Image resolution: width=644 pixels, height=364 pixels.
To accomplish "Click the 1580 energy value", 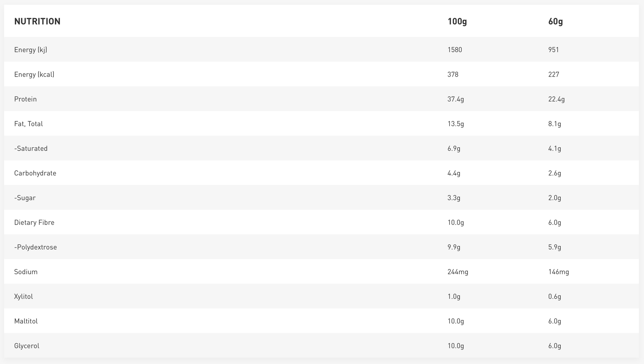I will tap(455, 50).
